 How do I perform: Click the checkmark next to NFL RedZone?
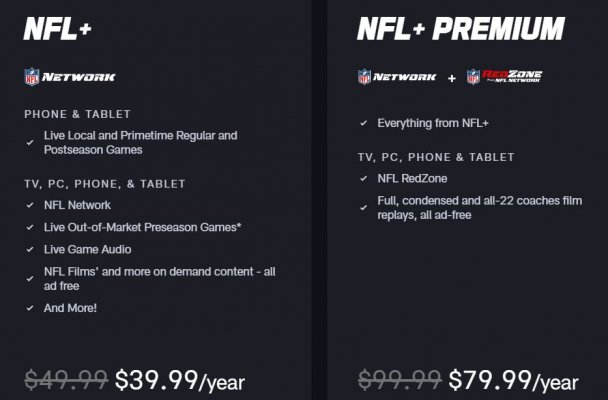(363, 178)
